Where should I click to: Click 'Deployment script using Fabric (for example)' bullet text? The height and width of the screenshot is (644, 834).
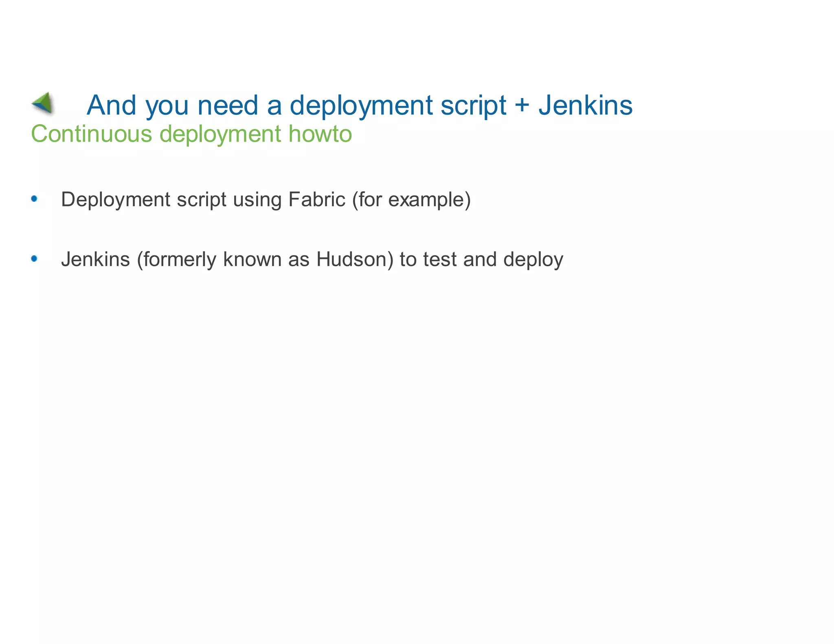tap(266, 200)
